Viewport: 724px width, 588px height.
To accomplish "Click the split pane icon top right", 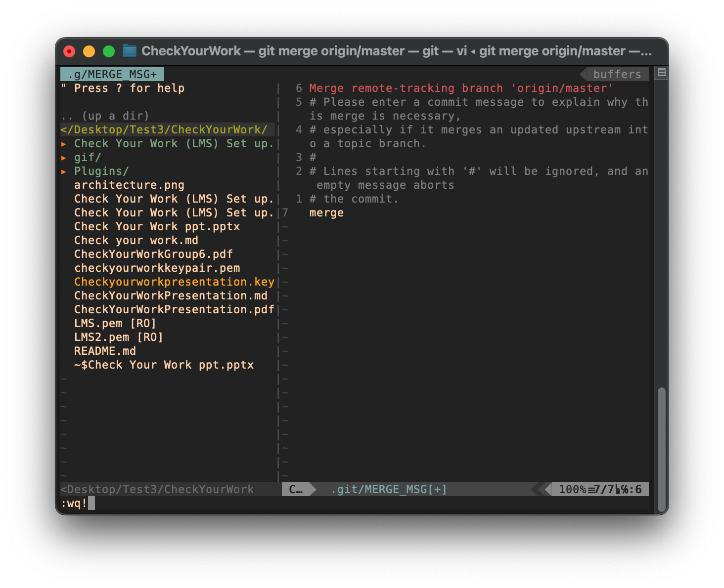I will tap(661, 73).
